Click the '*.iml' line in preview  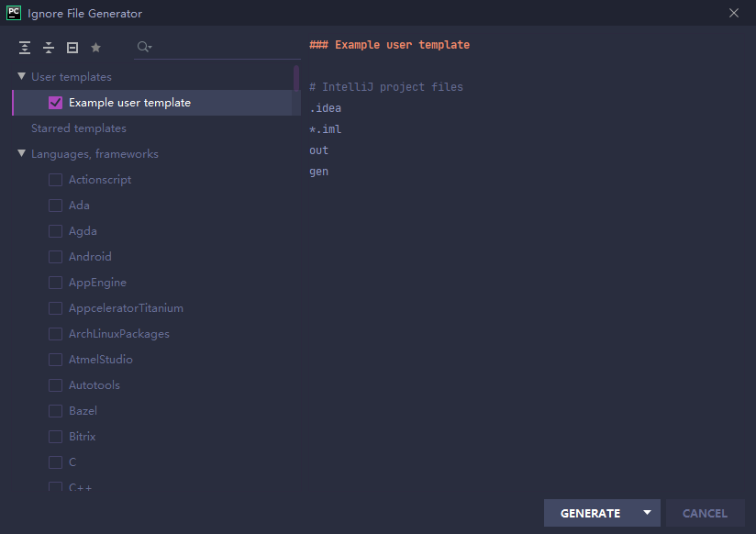(326, 129)
